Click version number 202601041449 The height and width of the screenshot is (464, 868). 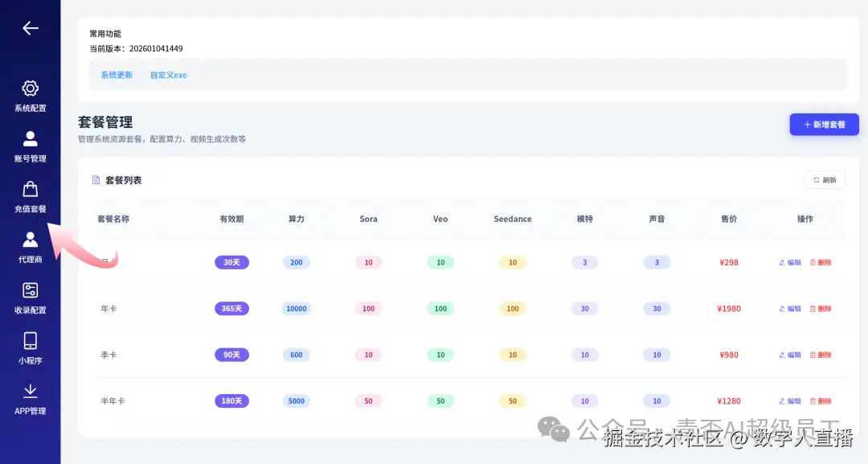(x=156, y=49)
